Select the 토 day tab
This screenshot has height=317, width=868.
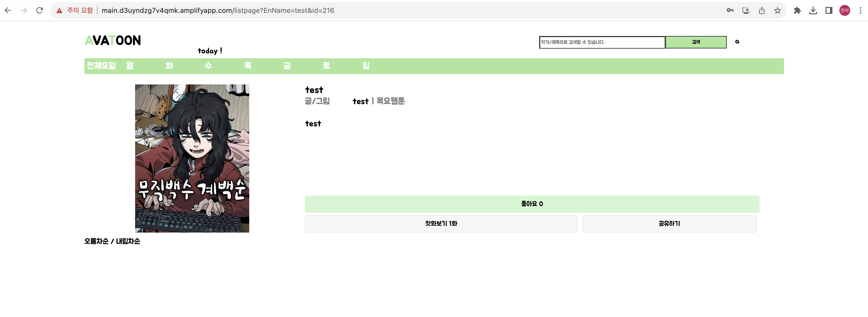coord(327,66)
